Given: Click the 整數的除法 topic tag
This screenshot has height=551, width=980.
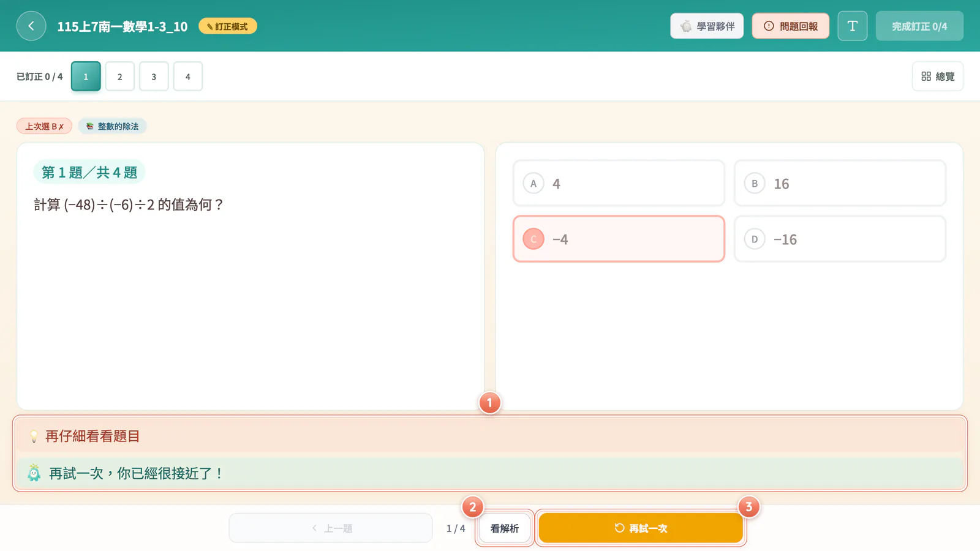Looking at the screenshot, I should pyautogui.click(x=112, y=126).
